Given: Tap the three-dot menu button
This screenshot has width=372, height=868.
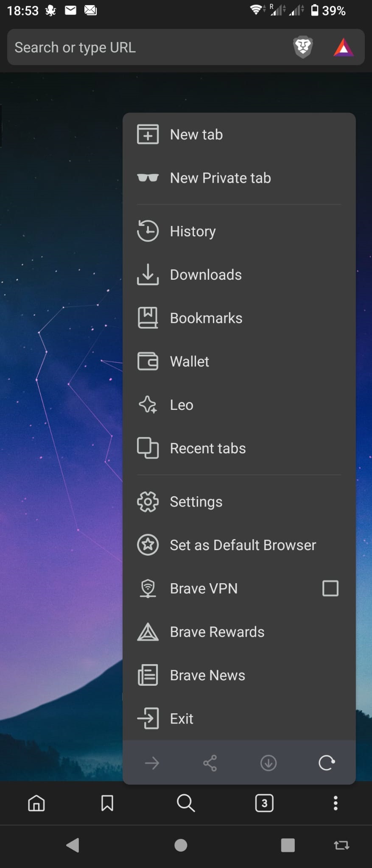Looking at the screenshot, I should [x=336, y=803].
